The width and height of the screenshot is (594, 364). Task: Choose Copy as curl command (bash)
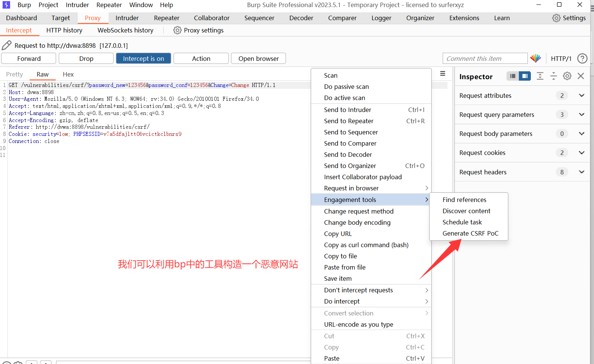(371, 245)
